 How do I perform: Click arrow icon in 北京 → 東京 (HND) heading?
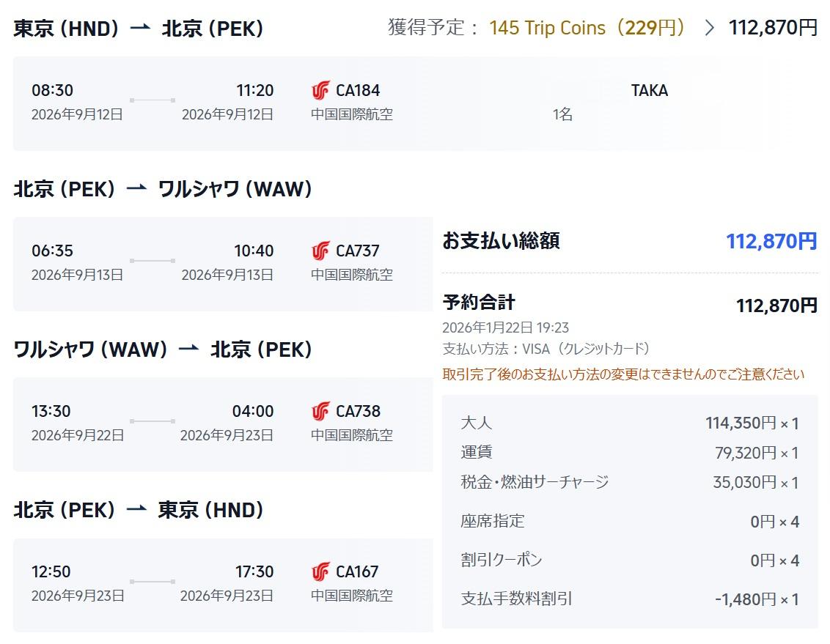(136, 510)
